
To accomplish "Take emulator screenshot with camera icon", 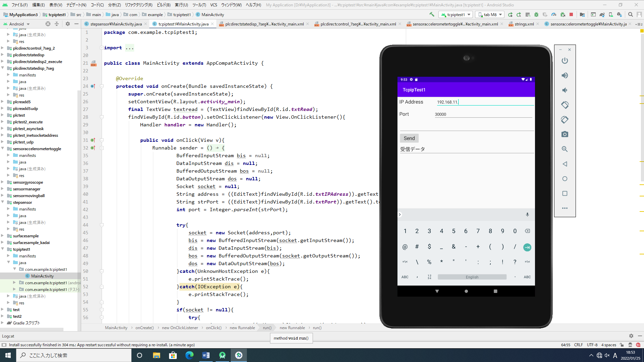I will point(565,134).
